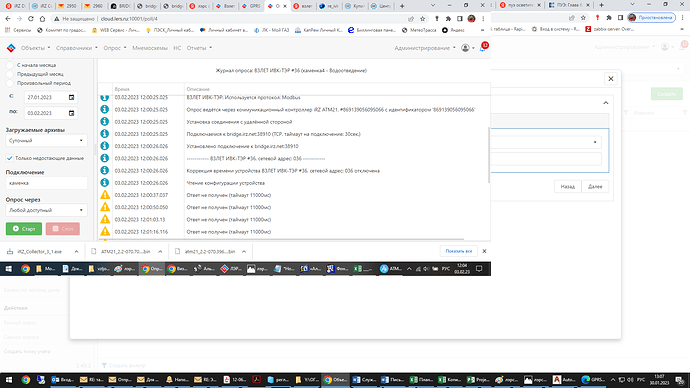Open the browser extensions puzzle icon

coord(448,19)
